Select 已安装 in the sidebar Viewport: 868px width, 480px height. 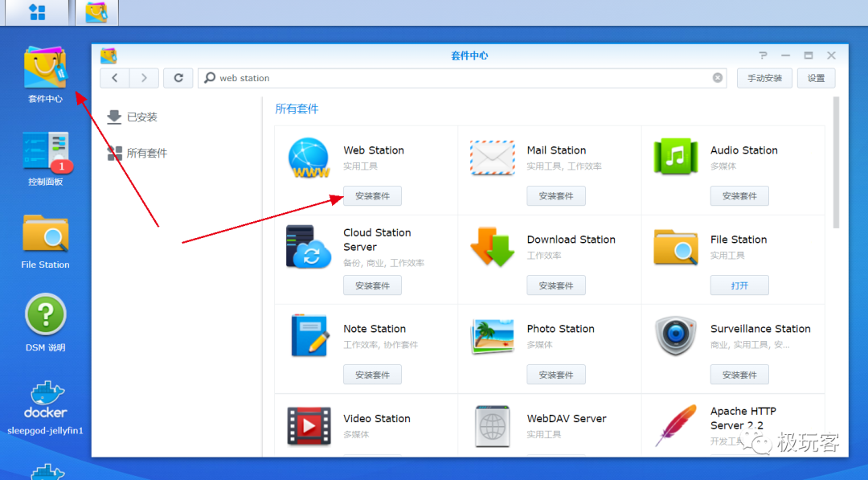(133, 117)
